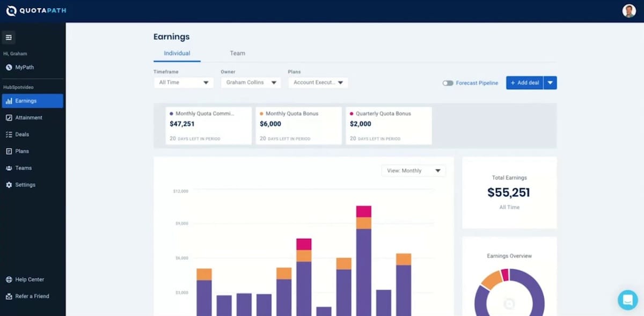Click pink dot on Quarterly Quota Bonus
This screenshot has height=316, width=644.
pyautogui.click(x=352, y=114)
